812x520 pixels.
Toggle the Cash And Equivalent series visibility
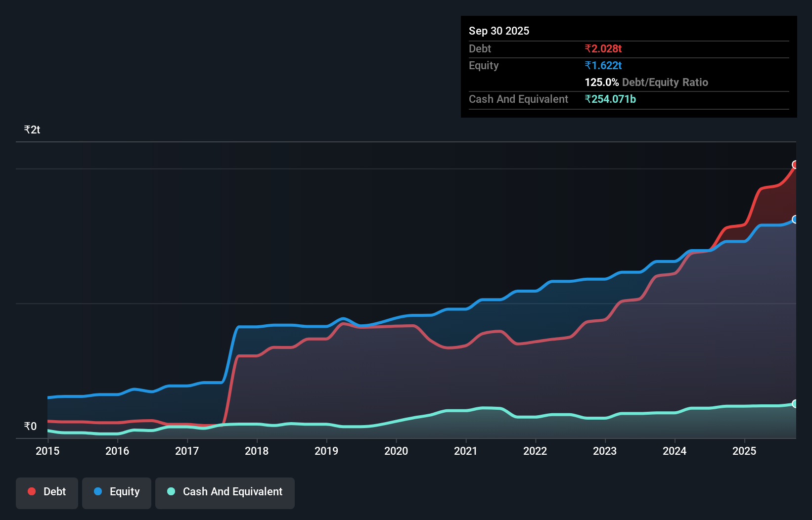225,492
